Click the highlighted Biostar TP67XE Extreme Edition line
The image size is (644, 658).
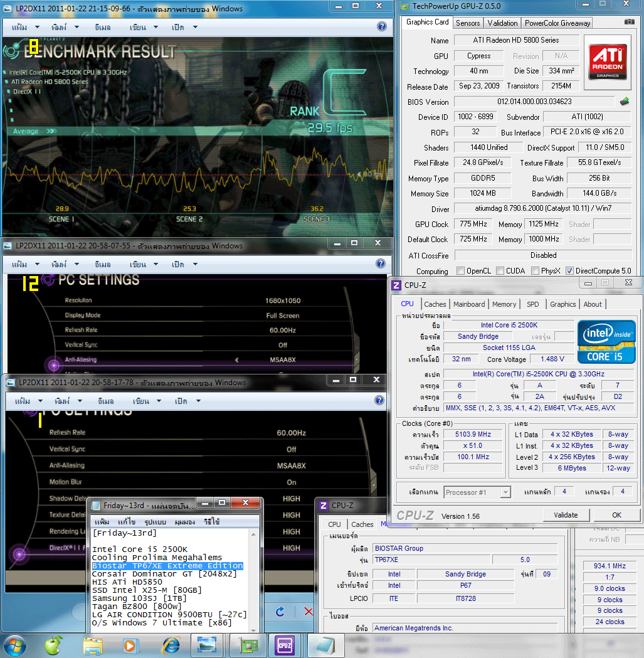[x=167, y=566]
